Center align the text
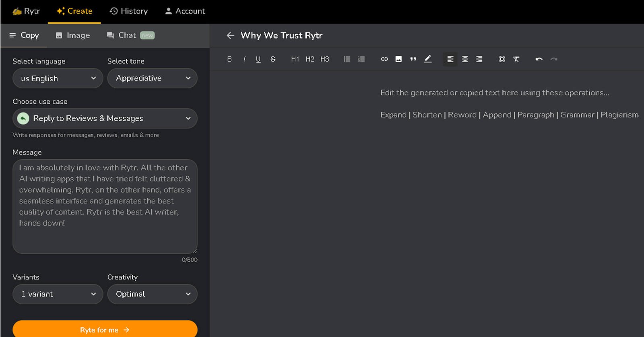 pyautogui.click(x=465, y=59)
